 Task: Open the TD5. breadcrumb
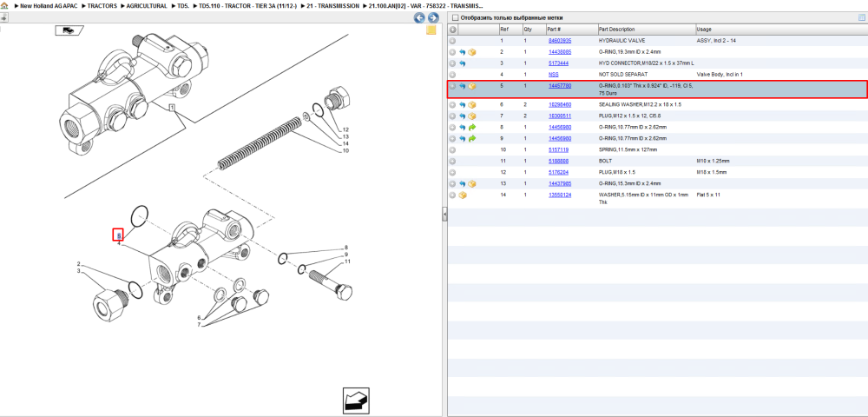click(182, 5)
